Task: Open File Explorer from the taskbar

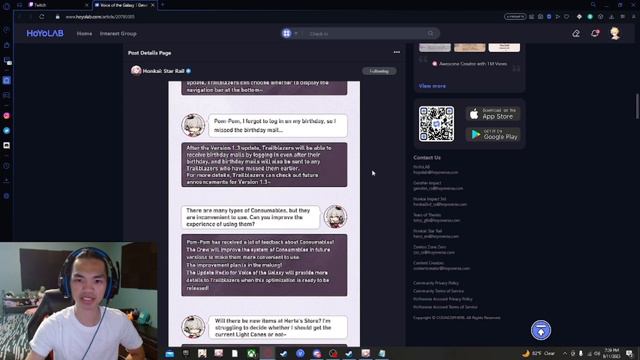Action: [169, 353]
